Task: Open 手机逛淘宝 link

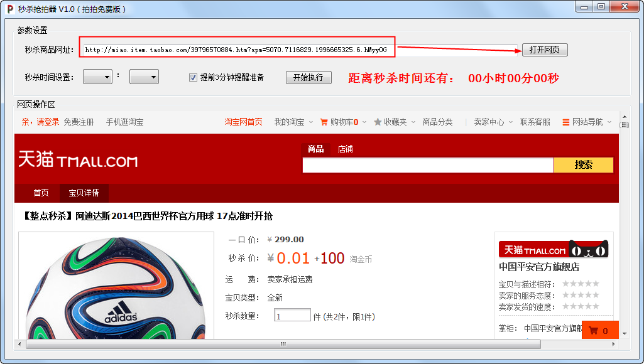Action: [x=124, y=122]
